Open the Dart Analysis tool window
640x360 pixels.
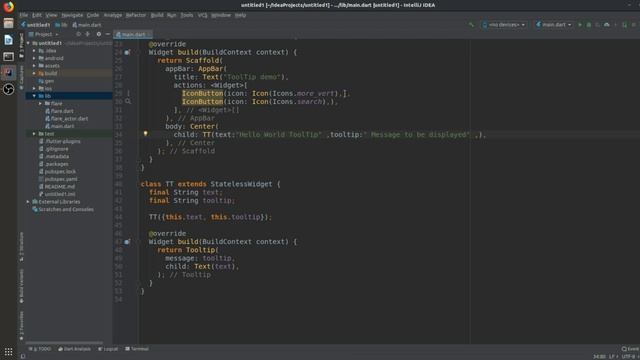[x=74, y=349]
